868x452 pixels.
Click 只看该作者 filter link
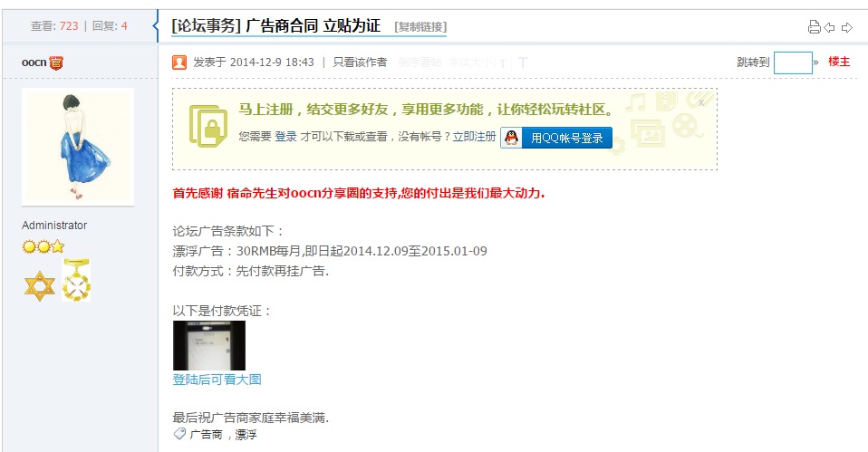(360, 63)
